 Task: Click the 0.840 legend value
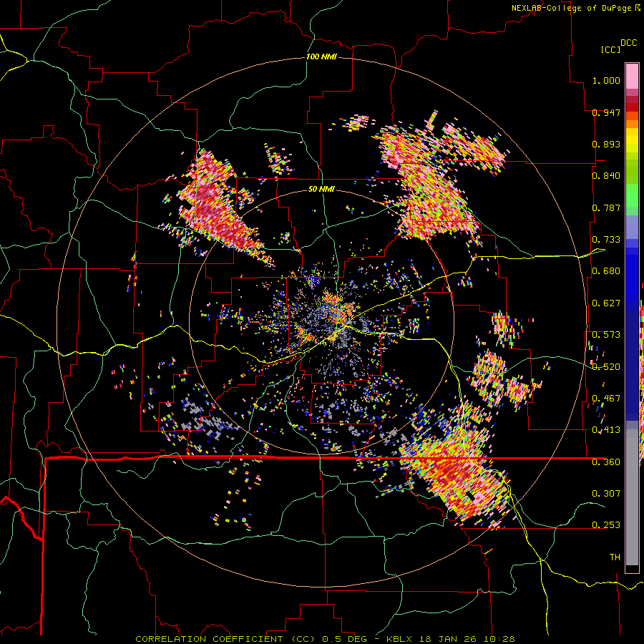click(x=606, y=176)
